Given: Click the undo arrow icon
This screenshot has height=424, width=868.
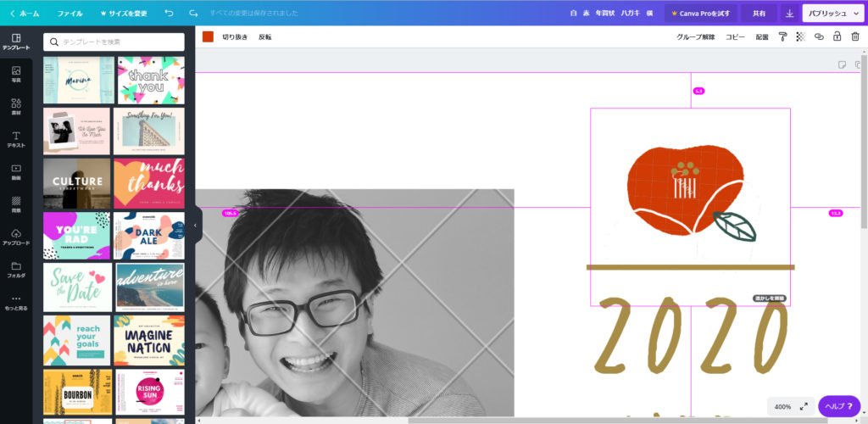Looking at the screenshot, I should tap(169, 14).
